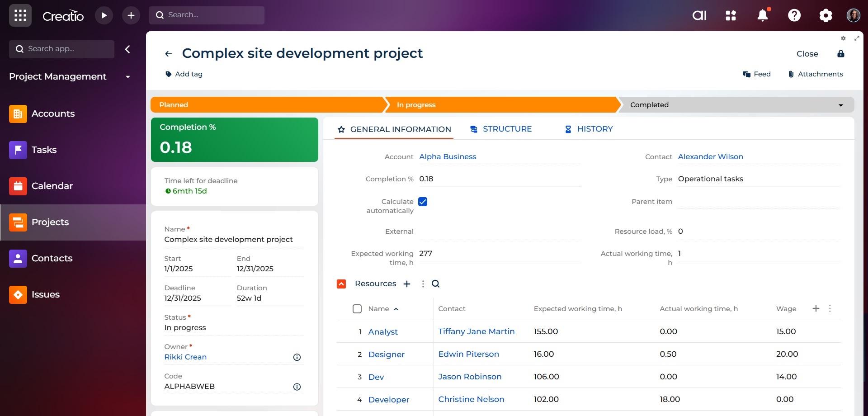Open the Creatio AI assistant icon
The width and height of the screenshot is (868, 416).
pos(699,15)
